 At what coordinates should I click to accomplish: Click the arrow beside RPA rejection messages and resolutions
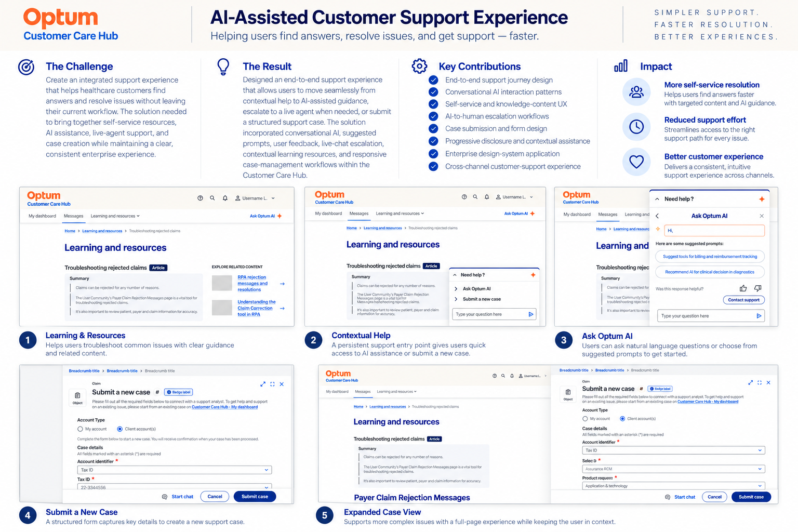click(x=282, y=284)
